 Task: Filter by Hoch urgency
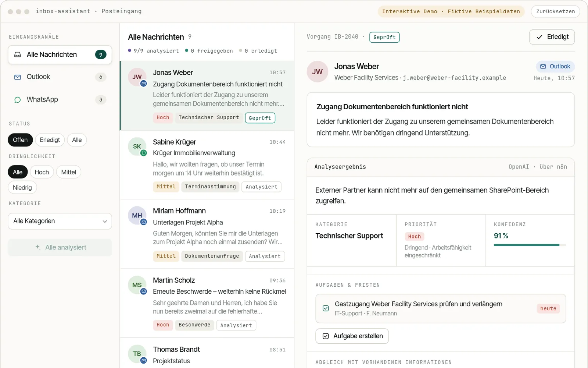click(x=42, y=172)
